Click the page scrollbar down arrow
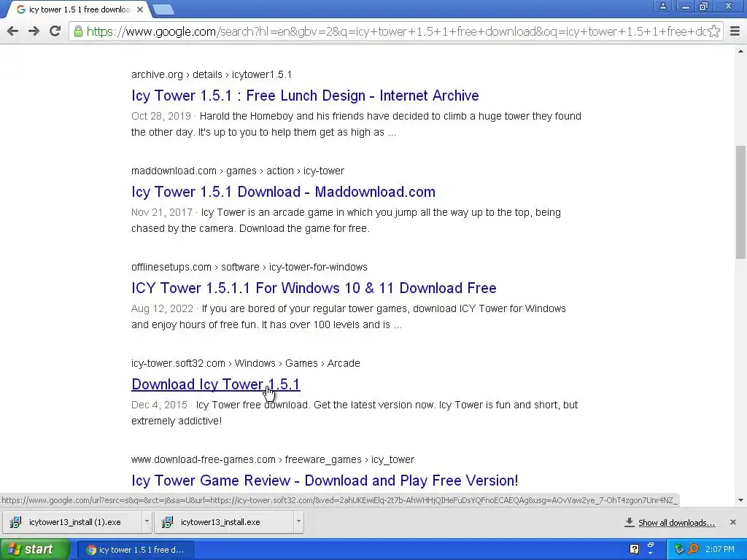The image size is (747, 560). pos(740,500)
